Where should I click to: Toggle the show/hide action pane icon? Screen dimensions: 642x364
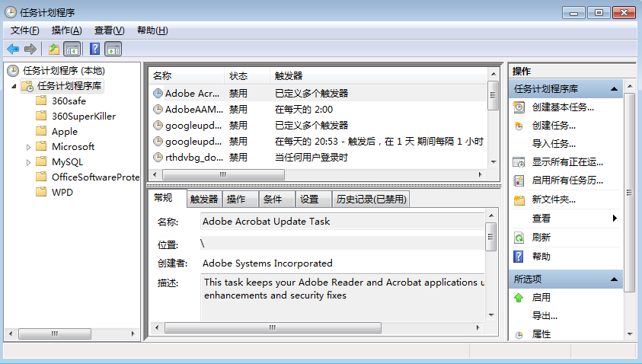(113, 49)
